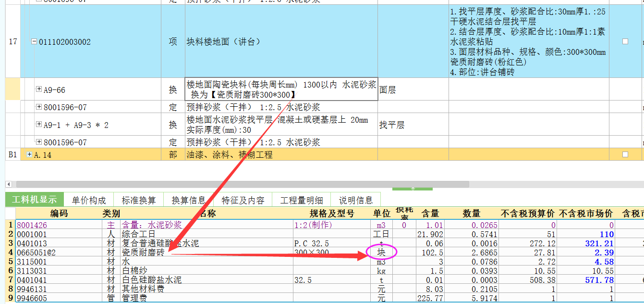Click the 编码 column header
The width and height of the screenshot is (644, 304).
point(59,214)
